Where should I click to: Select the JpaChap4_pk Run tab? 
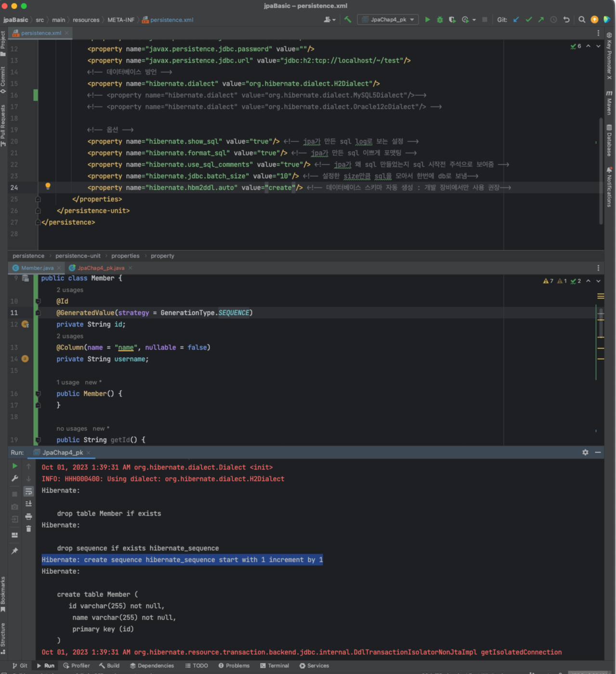click(63, 453)
